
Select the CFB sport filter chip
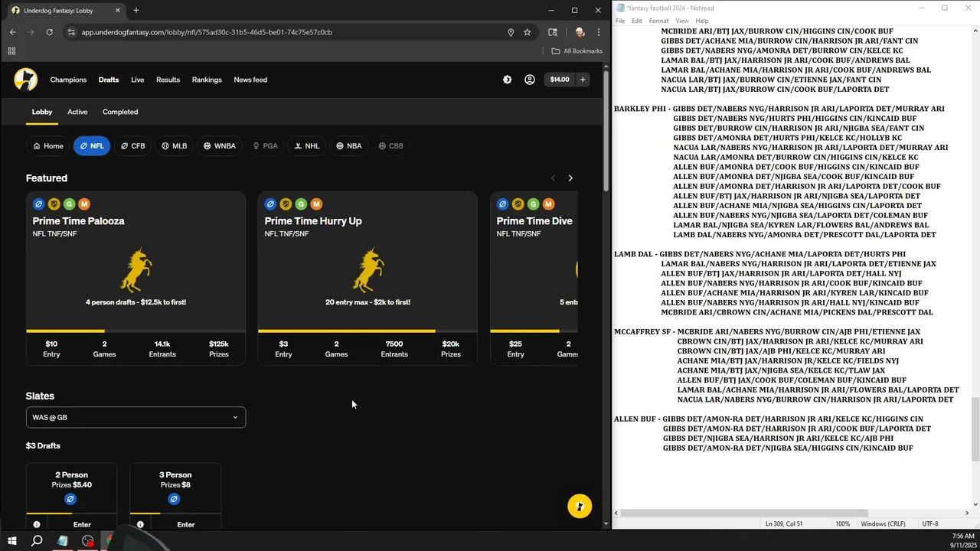(x=132, y=145)
